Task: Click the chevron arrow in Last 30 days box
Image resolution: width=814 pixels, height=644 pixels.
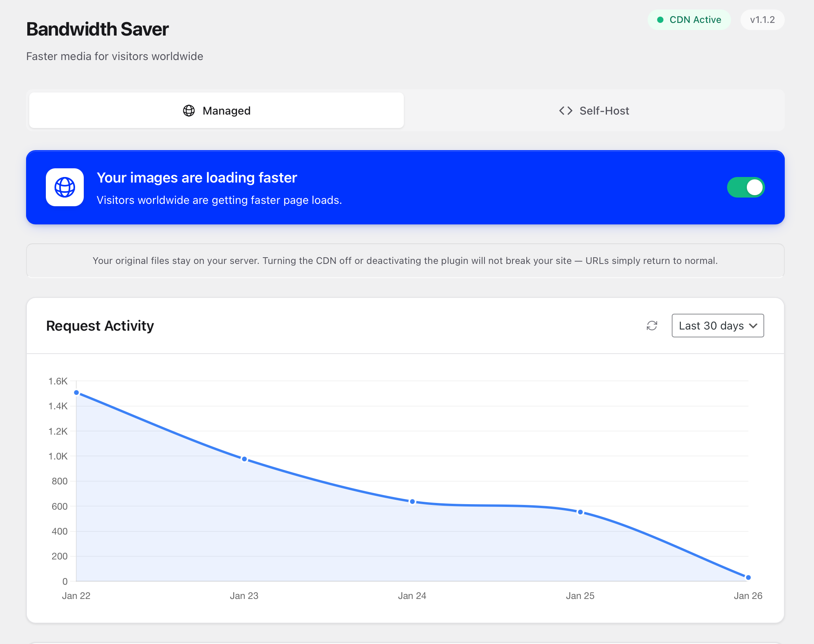Action: point(753,326)
